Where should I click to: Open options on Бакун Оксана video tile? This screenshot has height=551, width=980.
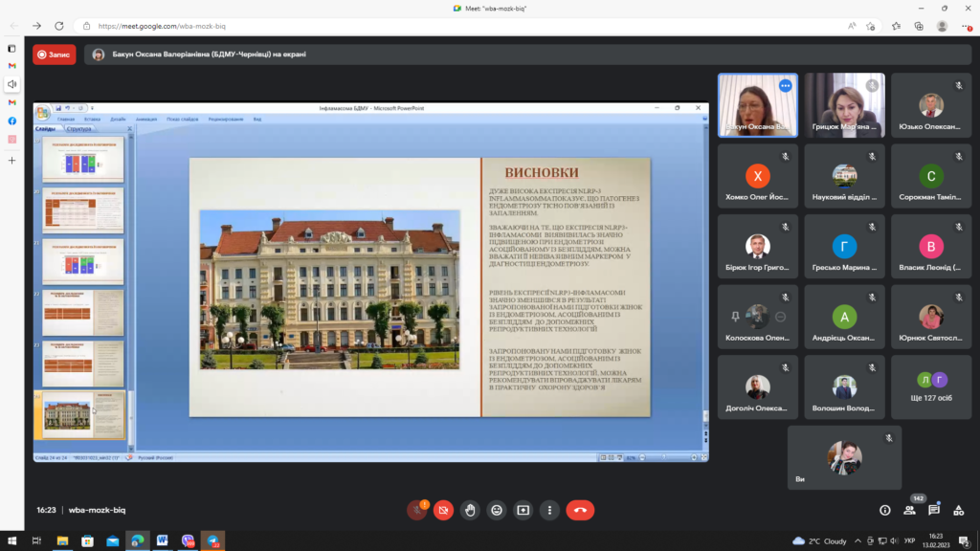point(786,86)
